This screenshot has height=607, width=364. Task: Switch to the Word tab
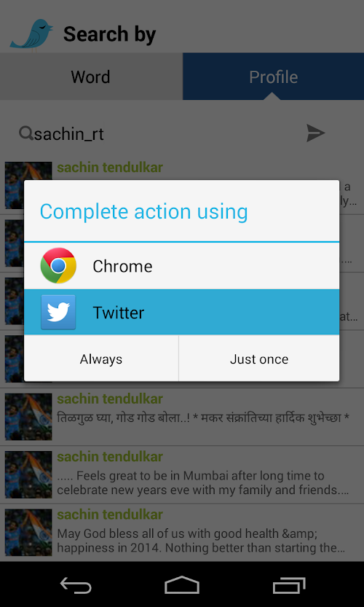point(91,77)
